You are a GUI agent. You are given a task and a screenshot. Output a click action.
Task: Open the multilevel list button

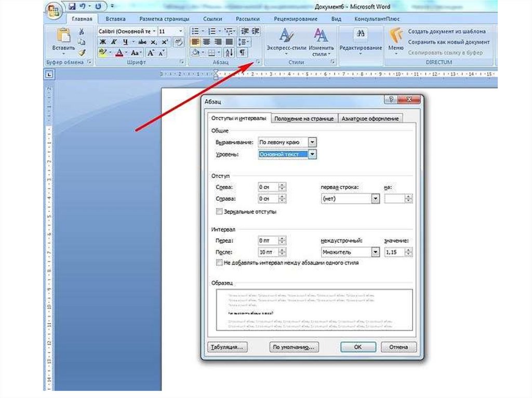(x=229, y=31)
